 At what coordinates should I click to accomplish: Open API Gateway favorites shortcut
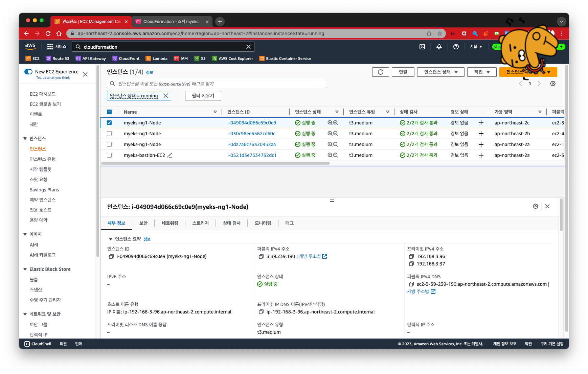(91, 59)
